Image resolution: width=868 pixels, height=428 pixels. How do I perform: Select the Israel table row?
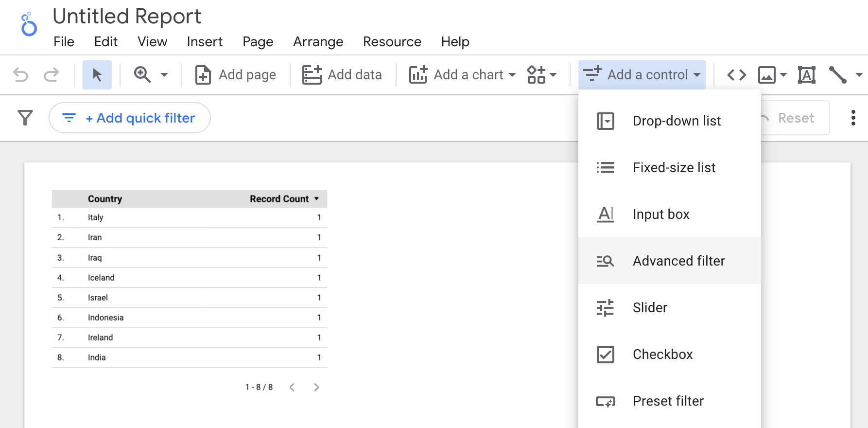point(190,298)
